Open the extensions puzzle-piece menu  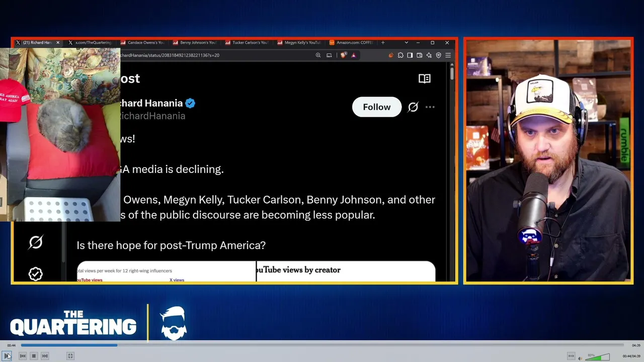[x=400, y=55]
